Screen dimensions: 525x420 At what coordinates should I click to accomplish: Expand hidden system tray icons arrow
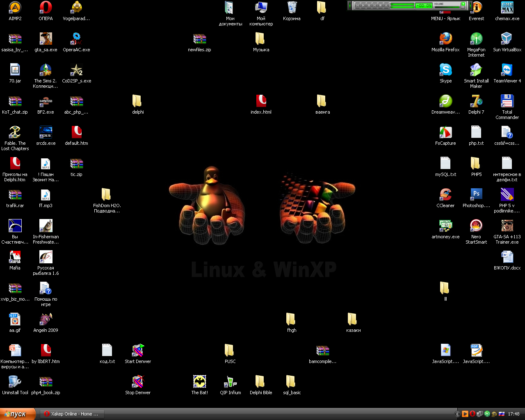458,414
